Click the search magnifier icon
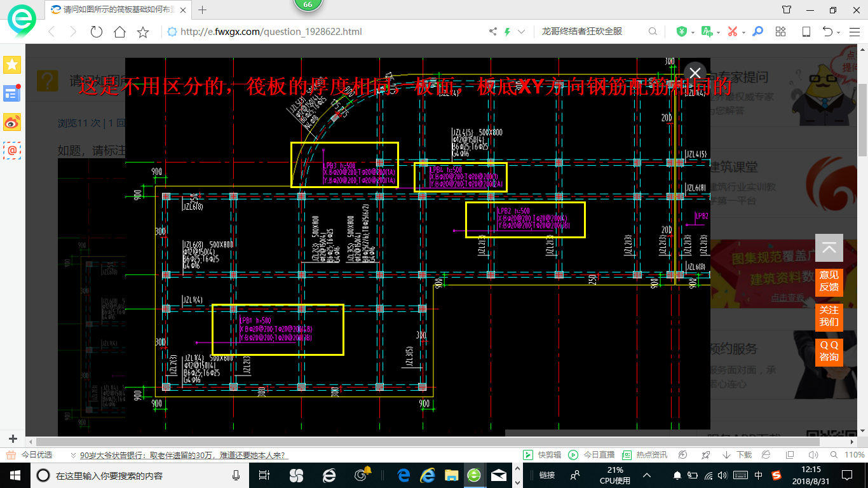868x488 pixels. click(653, 32)
